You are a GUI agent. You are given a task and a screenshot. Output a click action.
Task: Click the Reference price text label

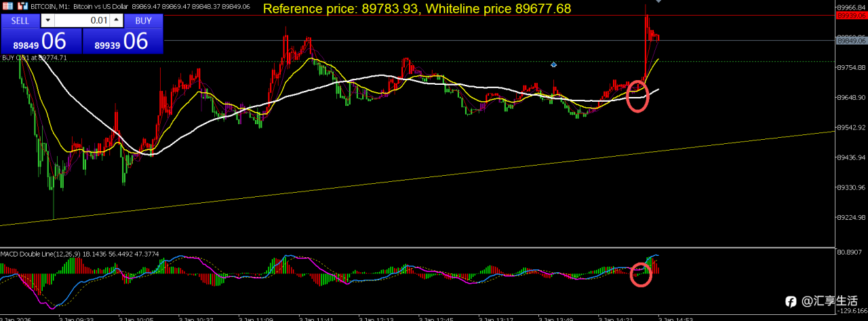pyautogui.click(x=416, y=9)
